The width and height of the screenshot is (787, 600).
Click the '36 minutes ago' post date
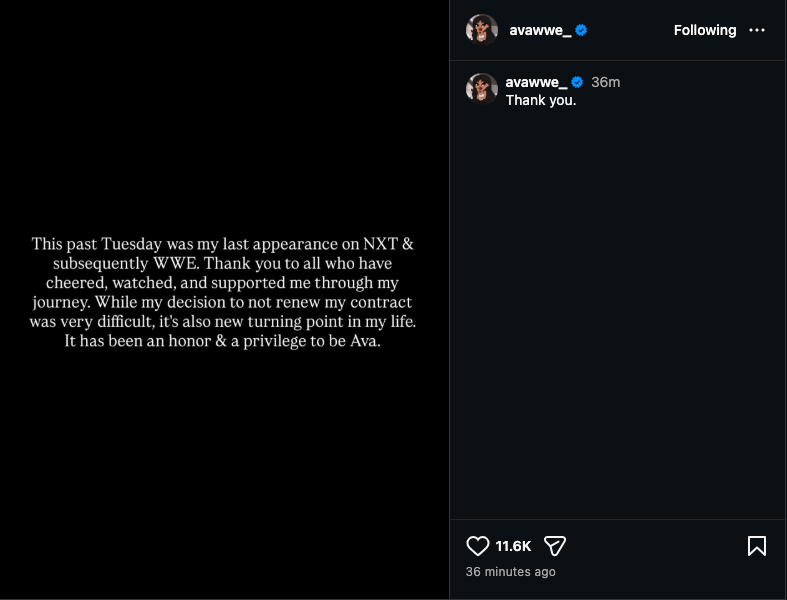pyautogui.click(x=510, y=572)
